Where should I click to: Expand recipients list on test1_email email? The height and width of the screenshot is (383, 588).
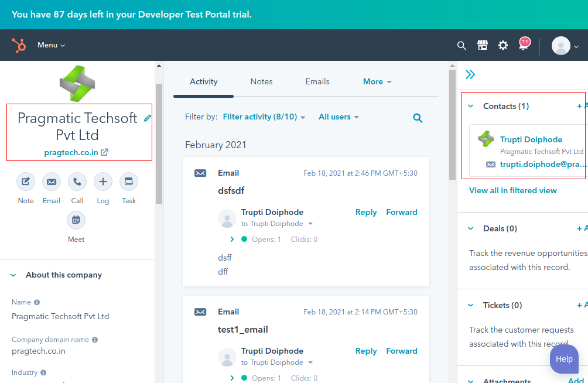[310, 363]
